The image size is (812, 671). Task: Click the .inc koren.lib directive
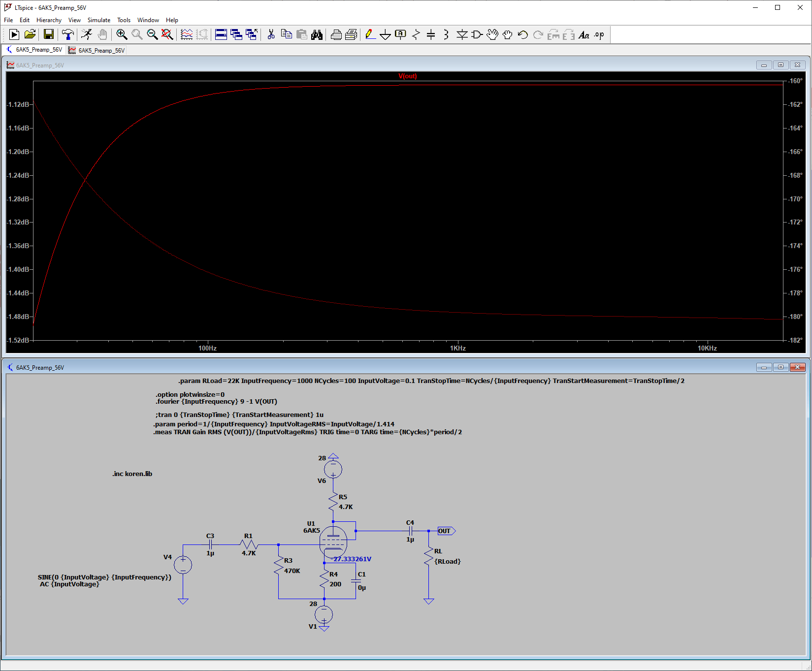point(132,474)
